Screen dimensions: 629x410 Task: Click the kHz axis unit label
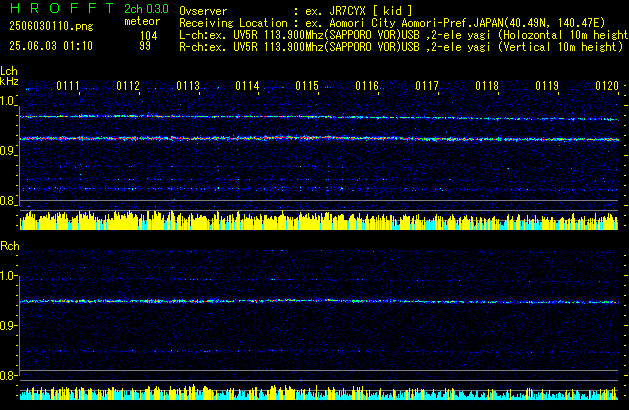pyautogui.click(x=9, y=81)
